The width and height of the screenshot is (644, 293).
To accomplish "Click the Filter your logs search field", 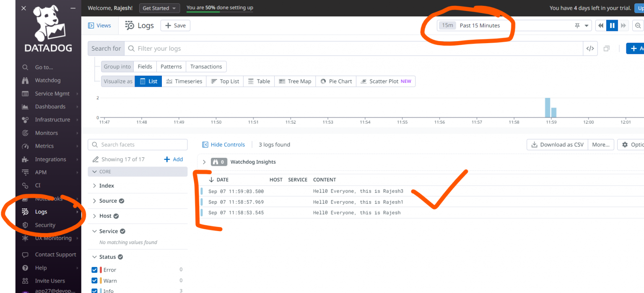I will tap(356, 49).
